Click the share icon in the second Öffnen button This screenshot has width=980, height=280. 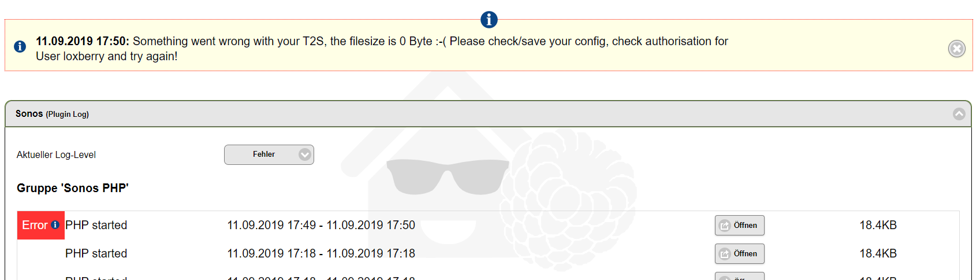click(725, 254)
